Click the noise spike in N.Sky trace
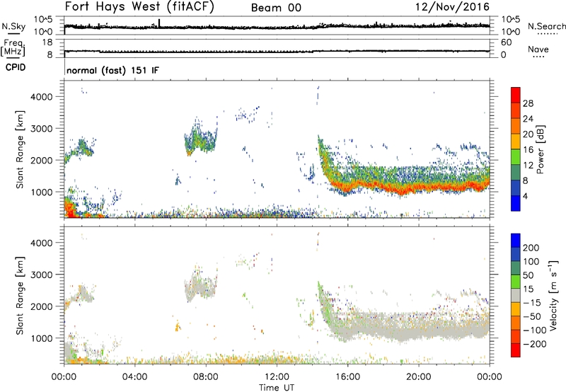The image size is (566, 392). [x=159, y=23]
